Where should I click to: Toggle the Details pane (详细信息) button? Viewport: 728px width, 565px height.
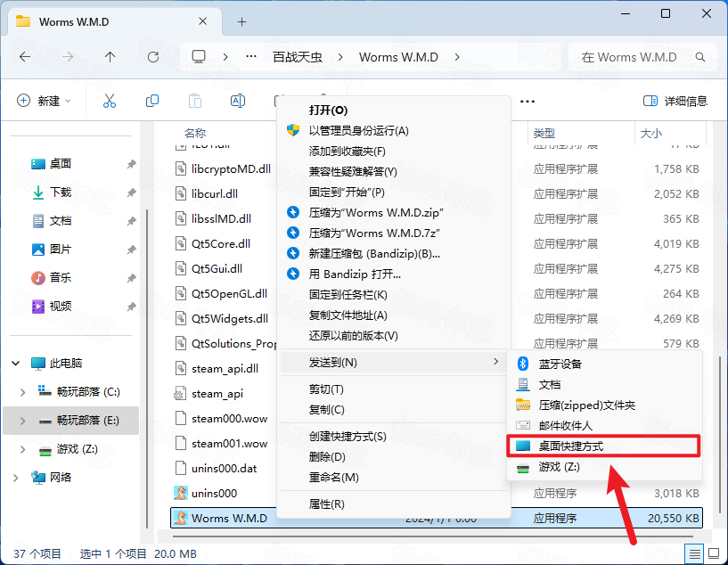click(675, 101)
